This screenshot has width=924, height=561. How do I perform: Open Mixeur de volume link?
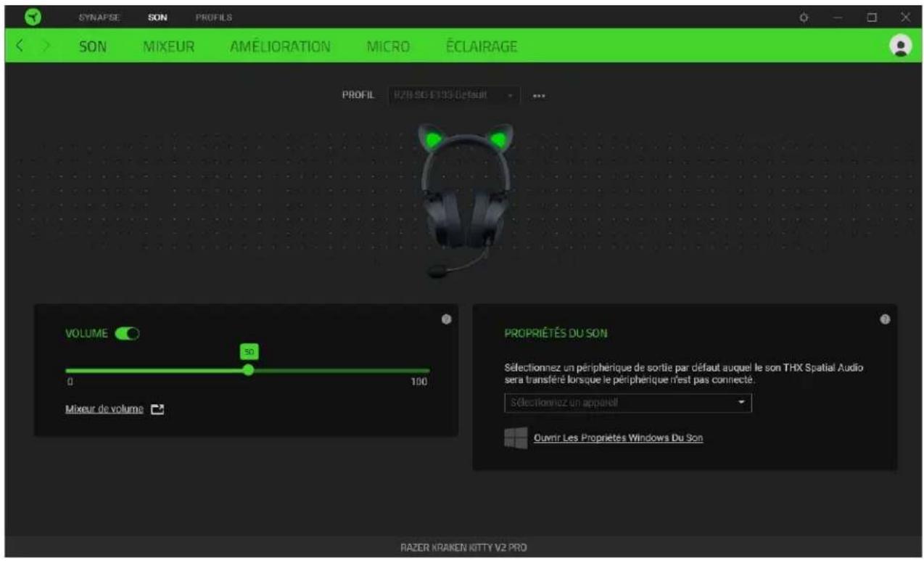click(x=104, y=409)
